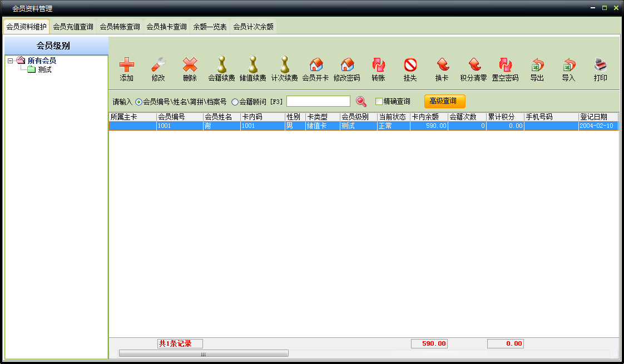The height and width of the screenshot is (364, 624).
Task: Click the 挂失 report-loss icon
Action: point(410,64)
